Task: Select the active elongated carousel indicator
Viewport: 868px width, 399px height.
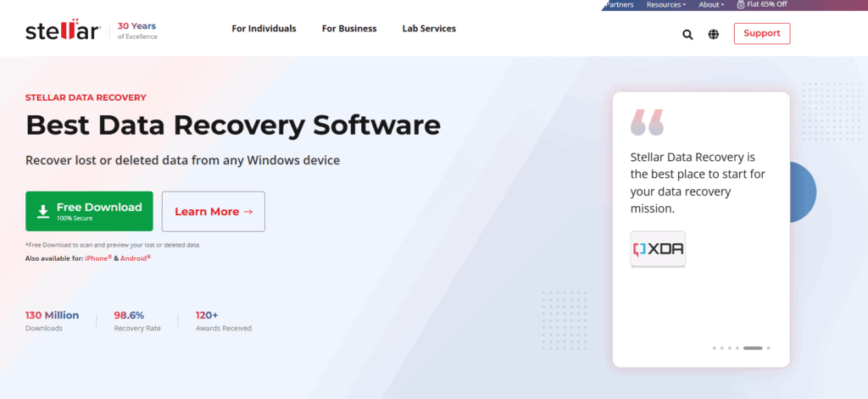Action: click(x=753, y=348)
